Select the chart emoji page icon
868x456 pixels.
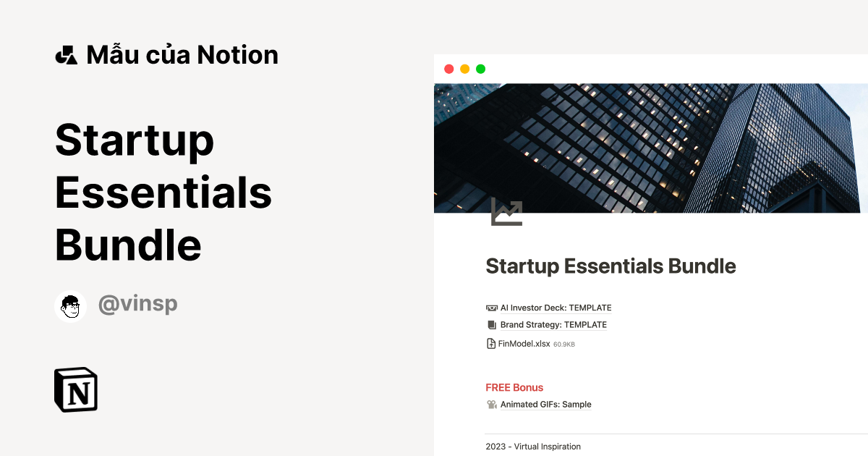[506, 212]
